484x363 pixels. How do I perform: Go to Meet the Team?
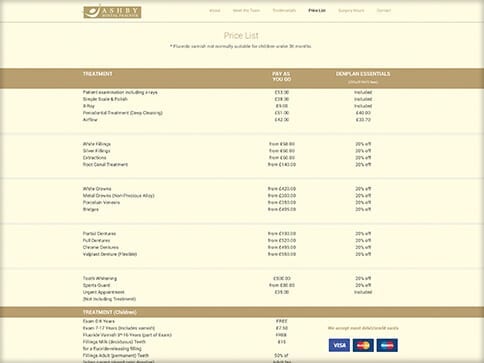pos(246,11)
